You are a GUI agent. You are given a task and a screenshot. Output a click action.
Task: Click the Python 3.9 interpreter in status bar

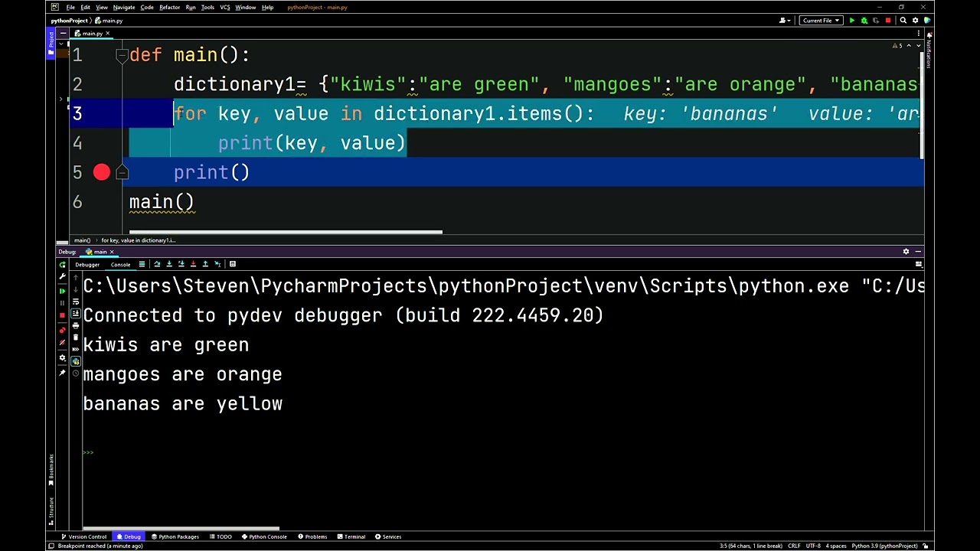[x=884, y=546]
